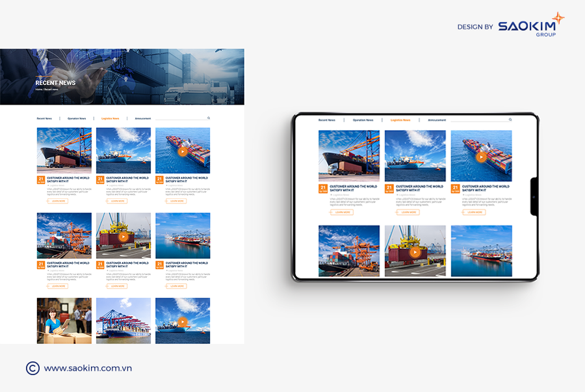This screenshot has height=392, width=585.
Task: Click the search magnifier icon on the tablet mockup
Action: 510,119
